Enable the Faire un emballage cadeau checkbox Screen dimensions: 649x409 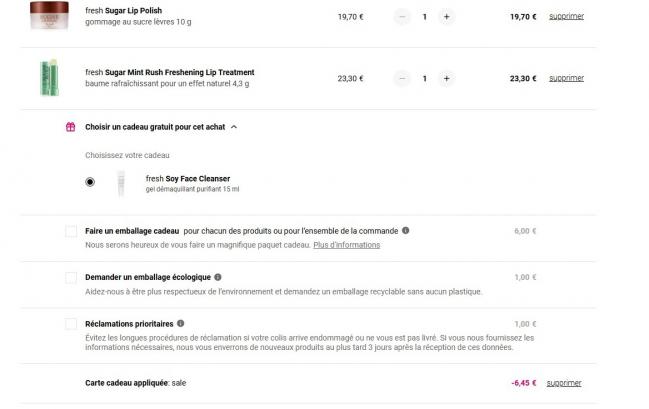click(71, 231)
